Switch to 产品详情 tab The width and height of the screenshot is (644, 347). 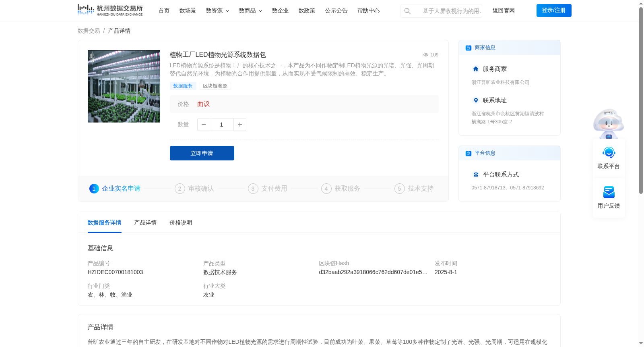tap(145, 223)
